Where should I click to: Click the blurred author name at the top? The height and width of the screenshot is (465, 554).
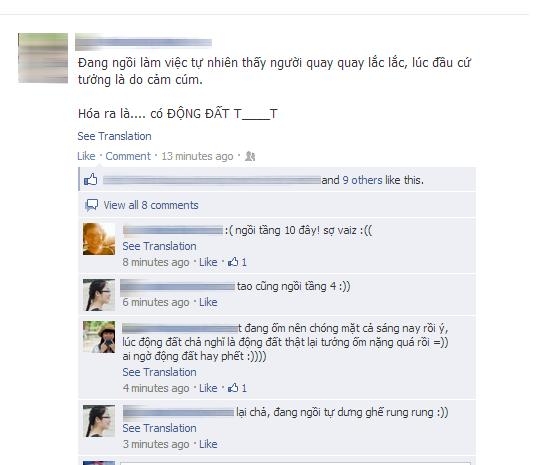[x=143, y=42]
